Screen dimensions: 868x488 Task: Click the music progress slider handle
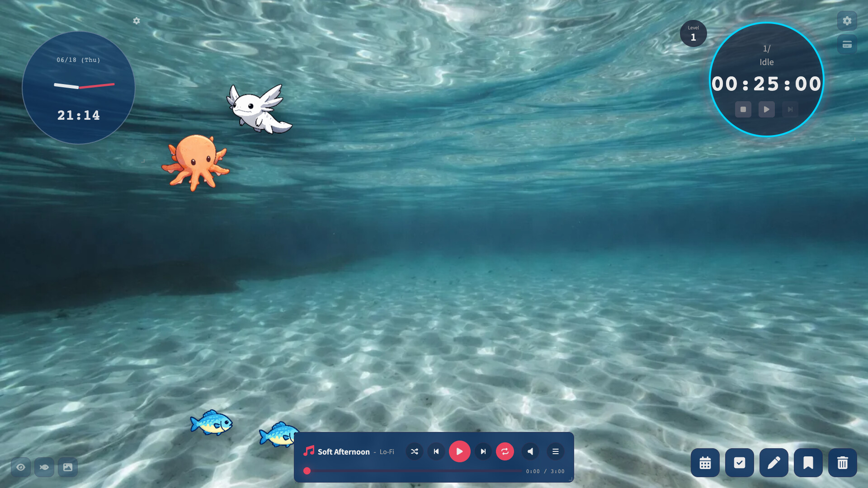pos(307,471)
